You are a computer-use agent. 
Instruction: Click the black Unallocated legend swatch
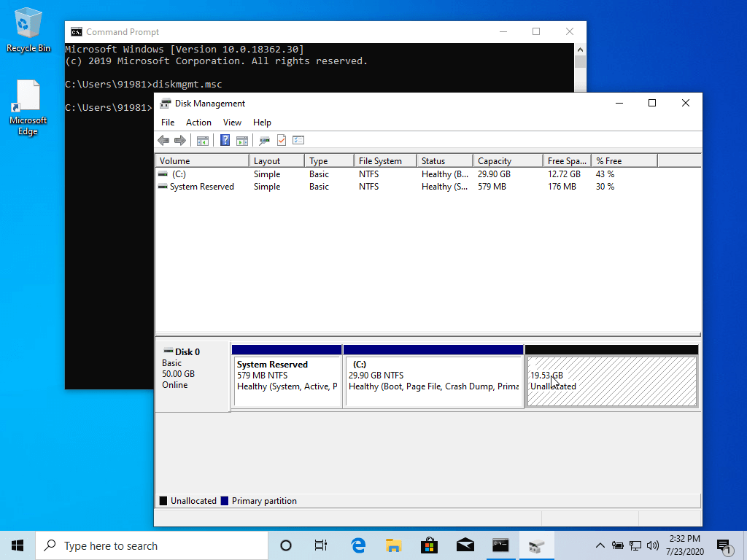pyautogui.click(x=163, y=500)
